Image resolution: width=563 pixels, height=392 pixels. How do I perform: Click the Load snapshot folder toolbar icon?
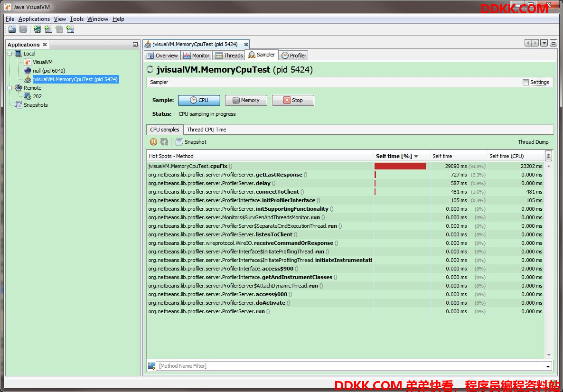[12, 29]
